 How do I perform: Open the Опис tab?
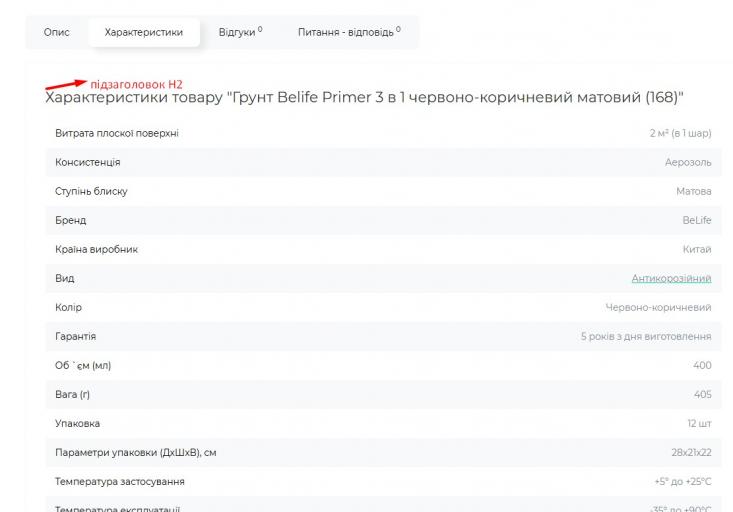coord(57,32)
